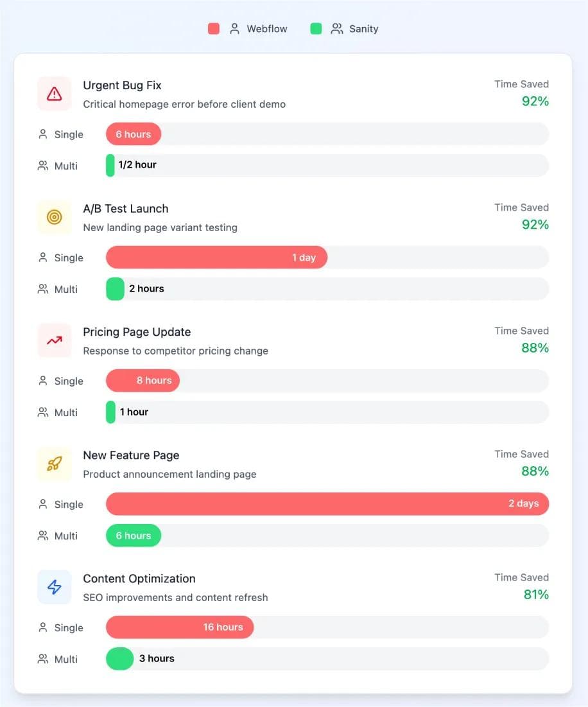588x707 pixels.
Task: Click the single-user icon beside Webflow legend
Action: [x=234, y=29]
